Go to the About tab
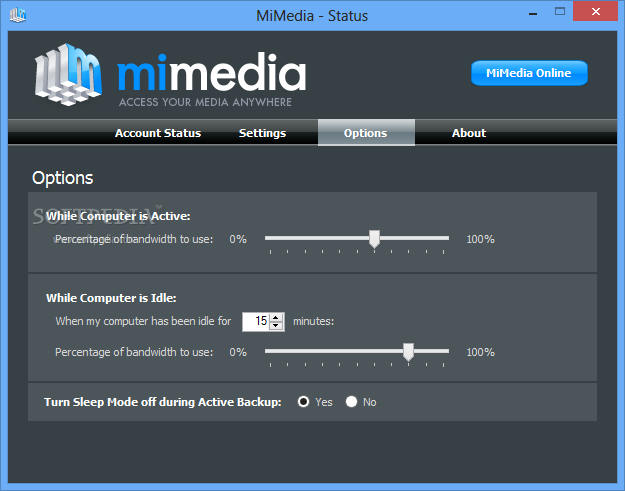Image resolution: width=625 pixels, height=491 pixels. coord(469,133)
